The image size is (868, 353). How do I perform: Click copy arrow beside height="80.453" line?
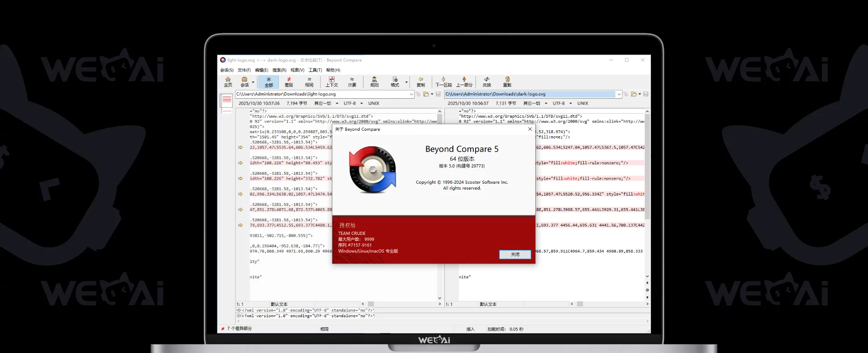click(x=240, y=163)
